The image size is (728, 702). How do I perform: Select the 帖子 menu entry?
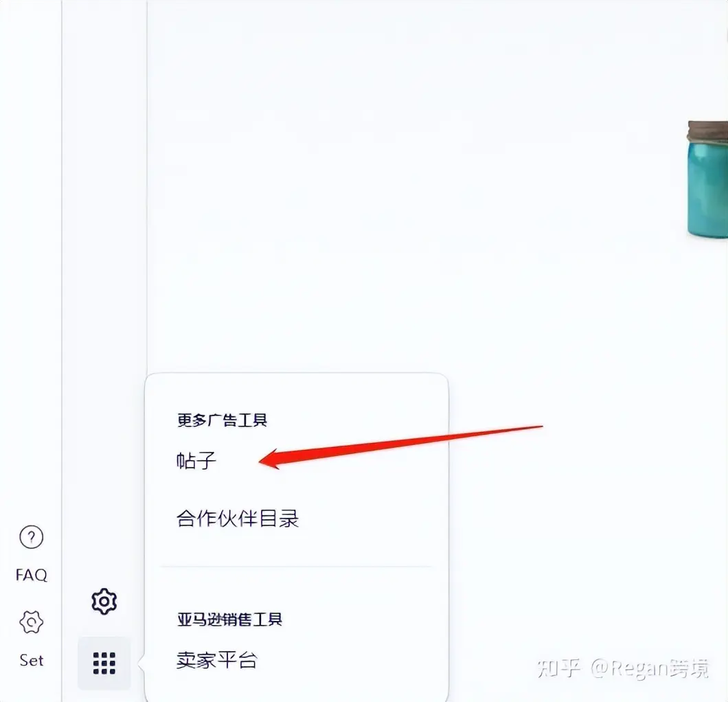(x=196, y=461)
